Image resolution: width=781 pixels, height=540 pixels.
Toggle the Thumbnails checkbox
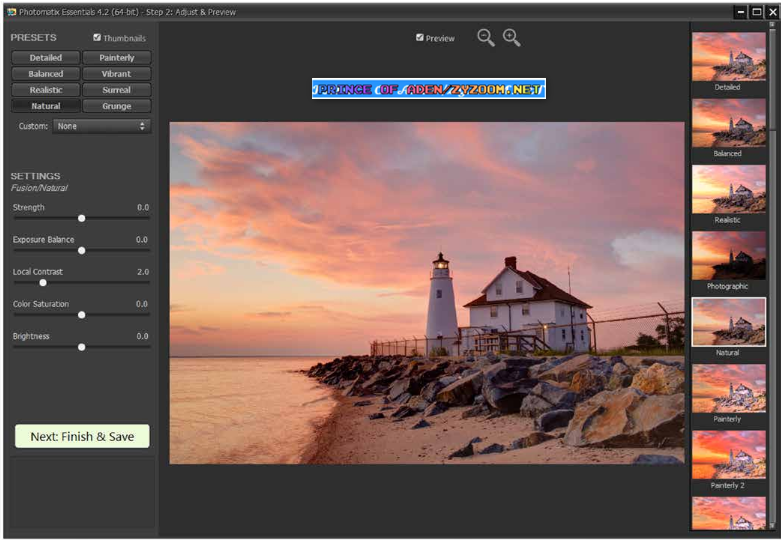click(97, 37)
